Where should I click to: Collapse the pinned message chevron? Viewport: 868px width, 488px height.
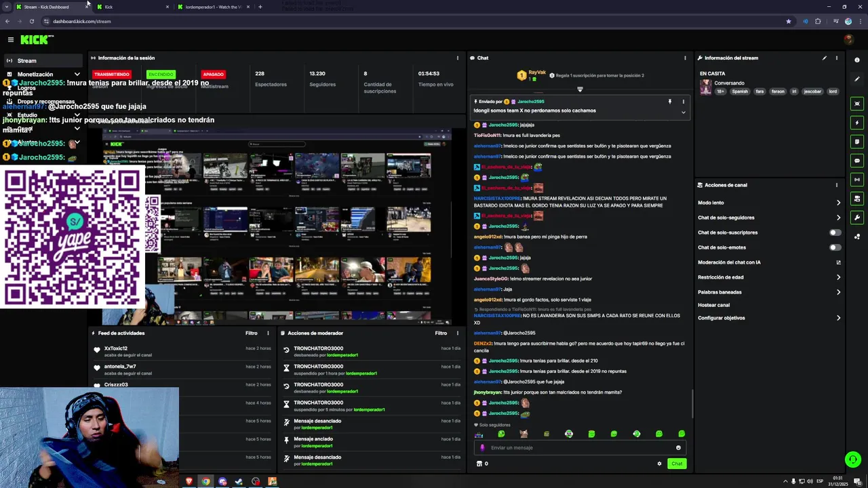(x=683, y=112)
